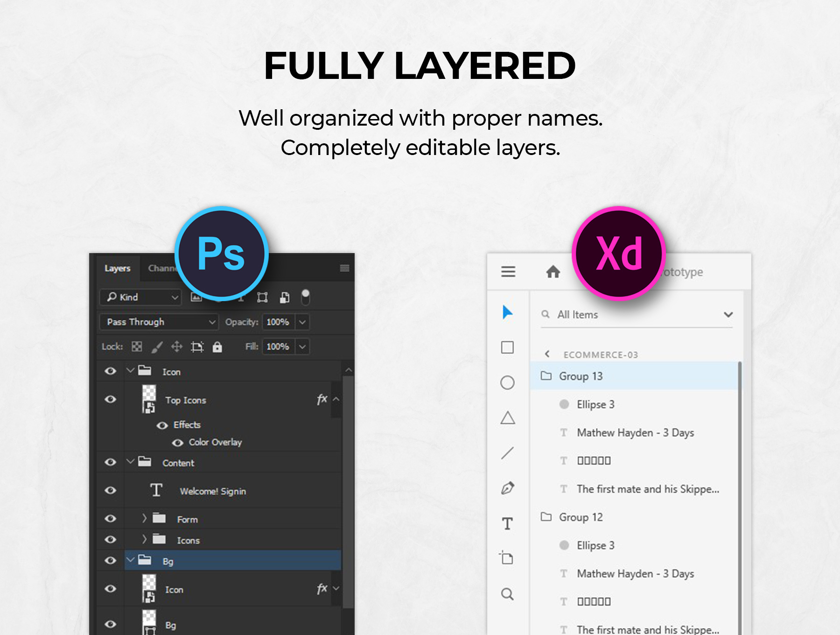The image size is (840, 635).
Task: Select the Ellipse tool in XD toolbar
Action: coord(507,383)
